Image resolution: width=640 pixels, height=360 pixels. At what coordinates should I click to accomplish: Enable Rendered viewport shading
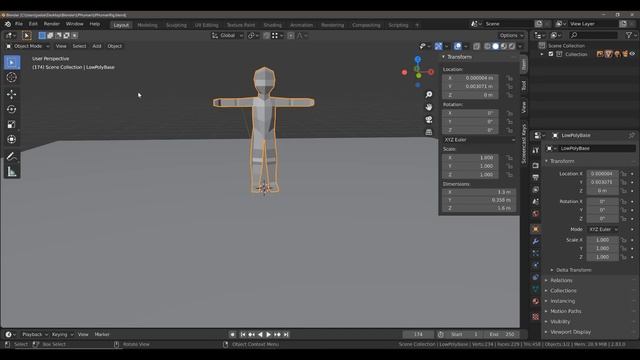(x=512, y=46)
